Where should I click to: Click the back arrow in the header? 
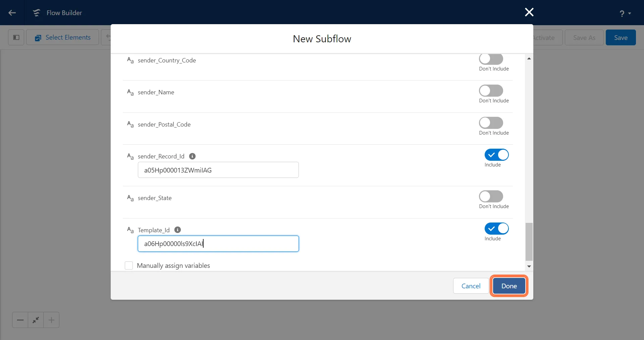[x=12, y=13]
